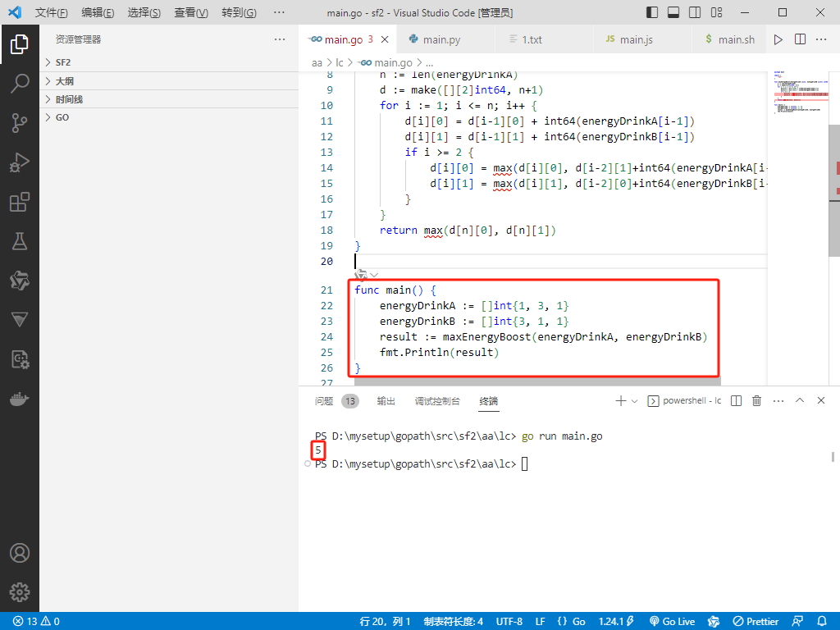The height and width of the screenshot is (630, 840).
Task: Toggle secondary side bar visibility
Action: click(x=695, y=12)
